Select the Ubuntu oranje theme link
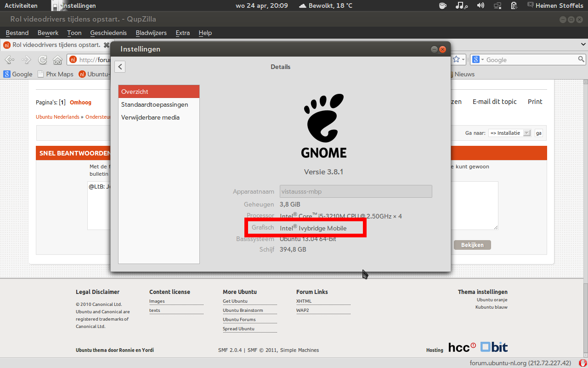 coord(492,300)
